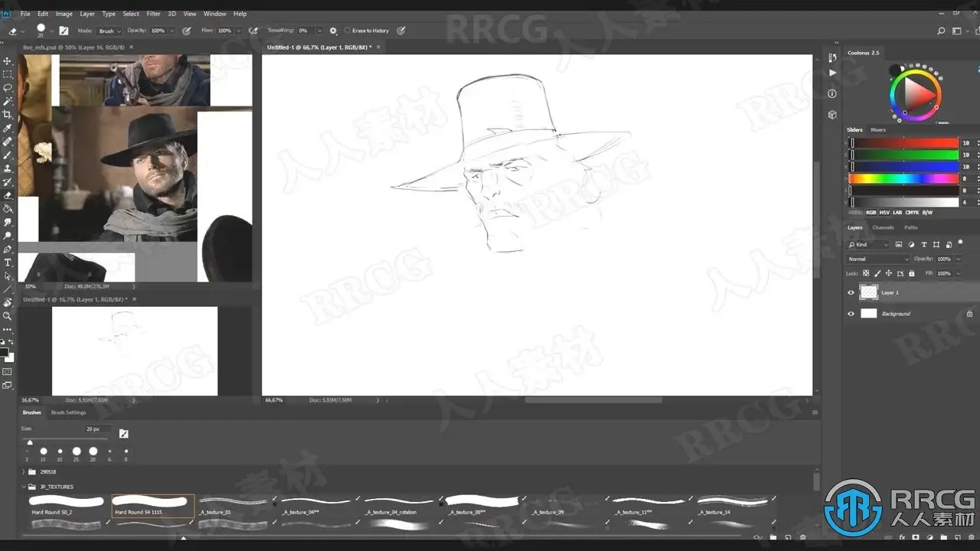Image resolution: width=980 pixels, height=551 pixels.
Task: Switch to the Brush Settings tab
Action: click(69, 412)
